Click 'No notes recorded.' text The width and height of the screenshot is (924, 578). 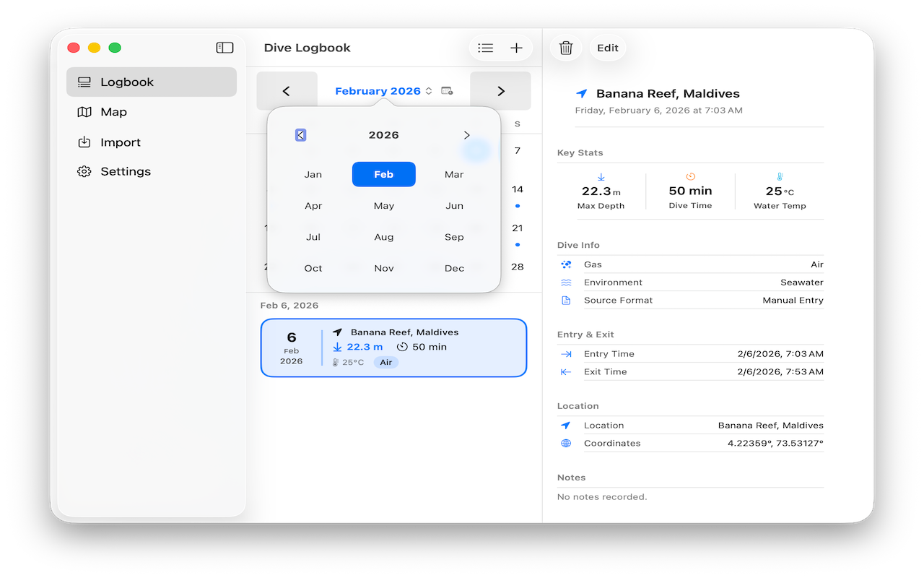coord(602,497)
